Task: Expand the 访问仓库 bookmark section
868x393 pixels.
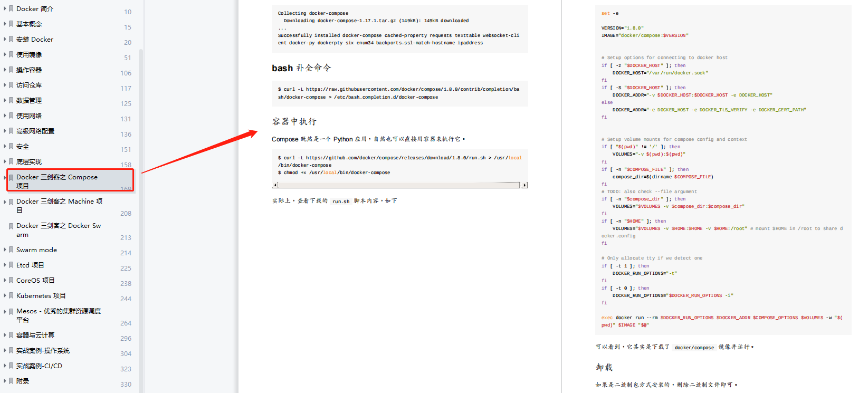Action: (5, 85)
